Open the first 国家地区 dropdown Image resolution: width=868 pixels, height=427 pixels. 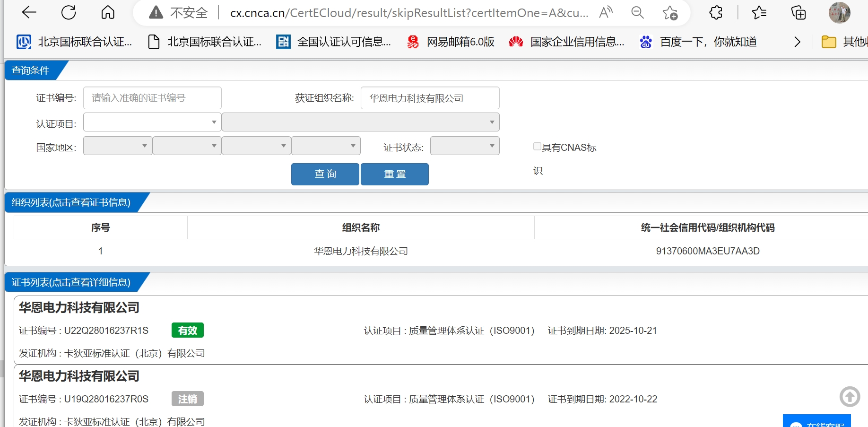pos(118,146)
